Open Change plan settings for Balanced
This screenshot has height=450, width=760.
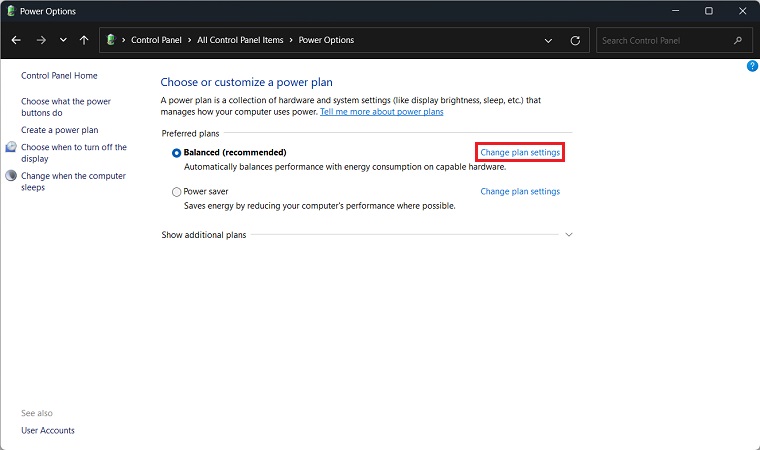click(520, 152)
